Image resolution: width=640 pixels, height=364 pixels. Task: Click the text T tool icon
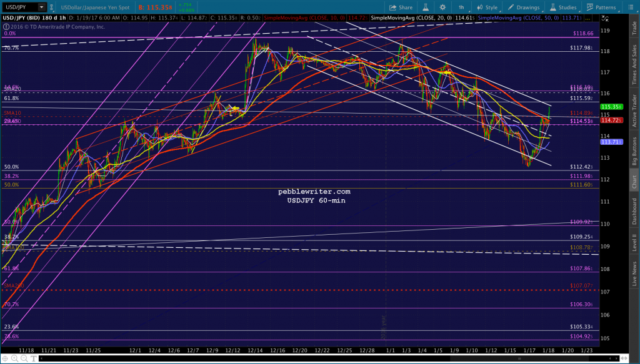[x=34, y=358]
